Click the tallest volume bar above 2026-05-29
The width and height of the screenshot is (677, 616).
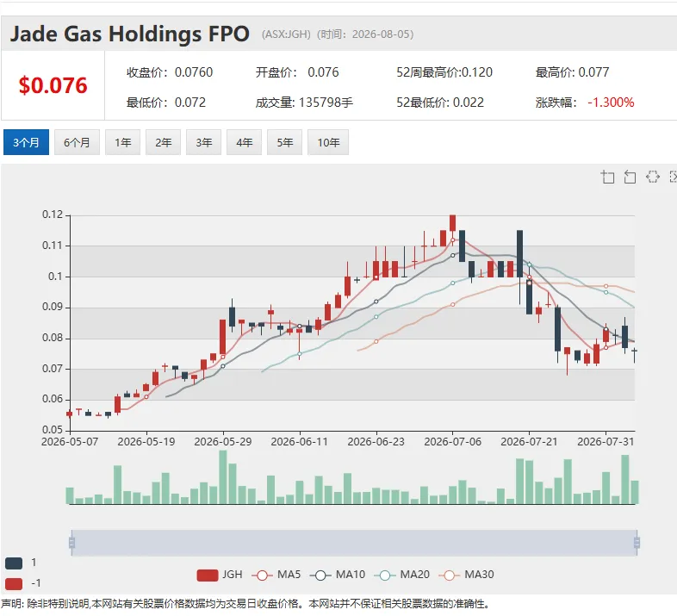point(223,477)
